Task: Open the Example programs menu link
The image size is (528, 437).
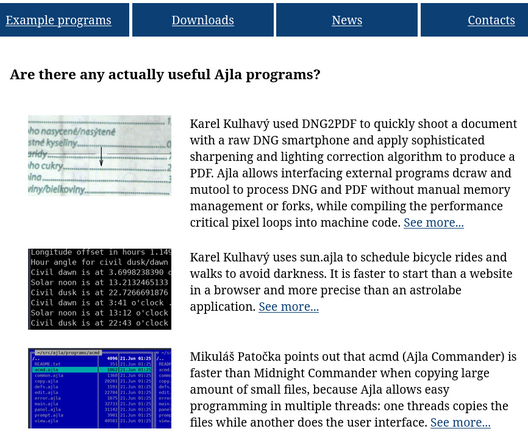Action: pos(58,20)
